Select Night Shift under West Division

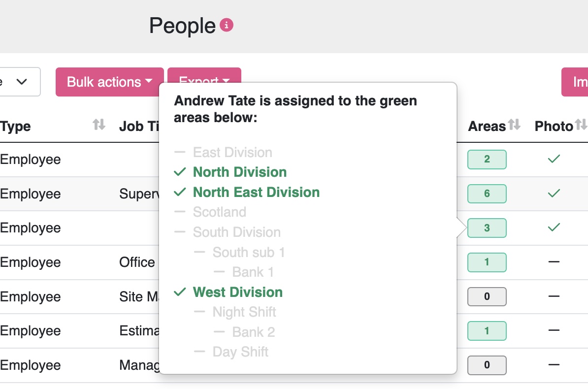pyautogui.click(x=244, y=312)
